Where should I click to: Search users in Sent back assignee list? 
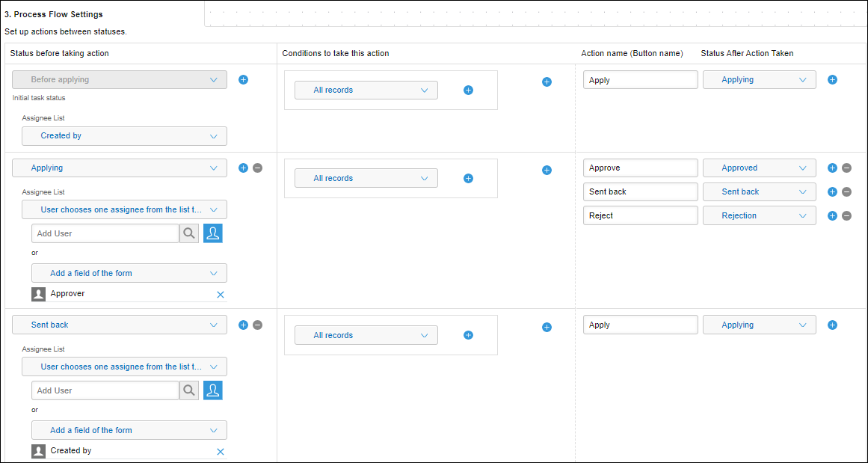(x=188, y=390)
